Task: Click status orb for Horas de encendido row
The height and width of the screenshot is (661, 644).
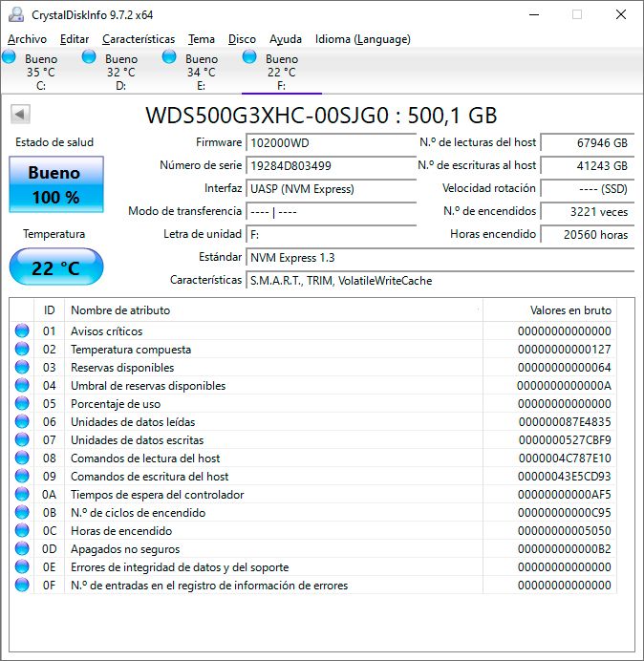Action: tap(22, 530)
